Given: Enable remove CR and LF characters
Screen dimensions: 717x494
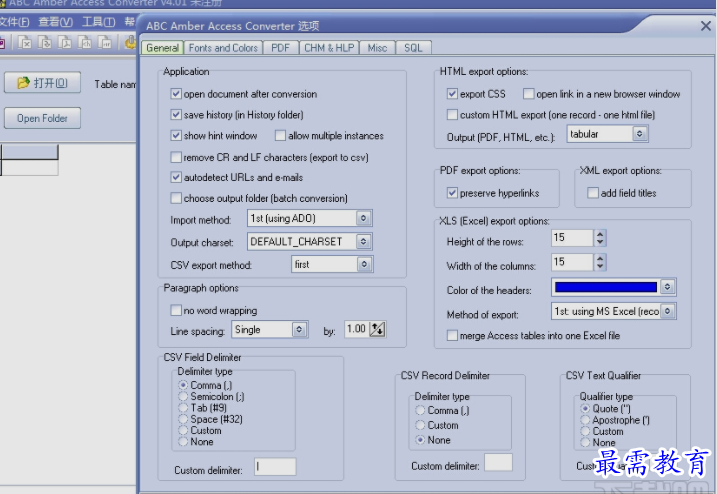Looking at the screenshot, I should coord(176,157).
